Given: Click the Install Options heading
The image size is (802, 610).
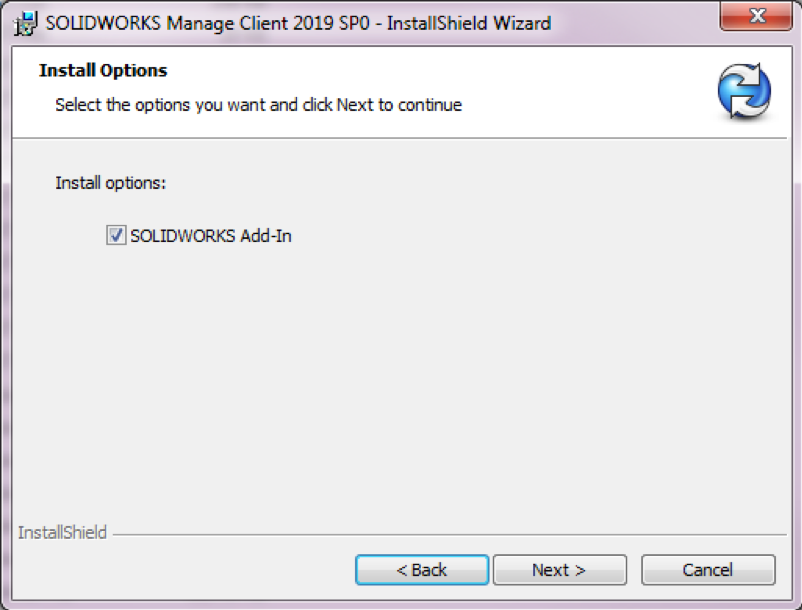Looking at the screenshot, I should [103, 70].
